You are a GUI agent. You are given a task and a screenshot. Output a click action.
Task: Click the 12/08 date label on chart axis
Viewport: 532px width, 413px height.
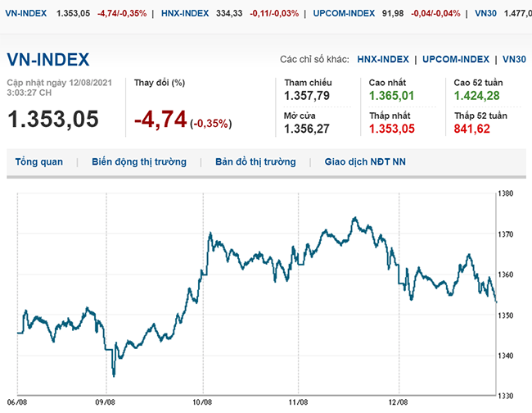398,402
